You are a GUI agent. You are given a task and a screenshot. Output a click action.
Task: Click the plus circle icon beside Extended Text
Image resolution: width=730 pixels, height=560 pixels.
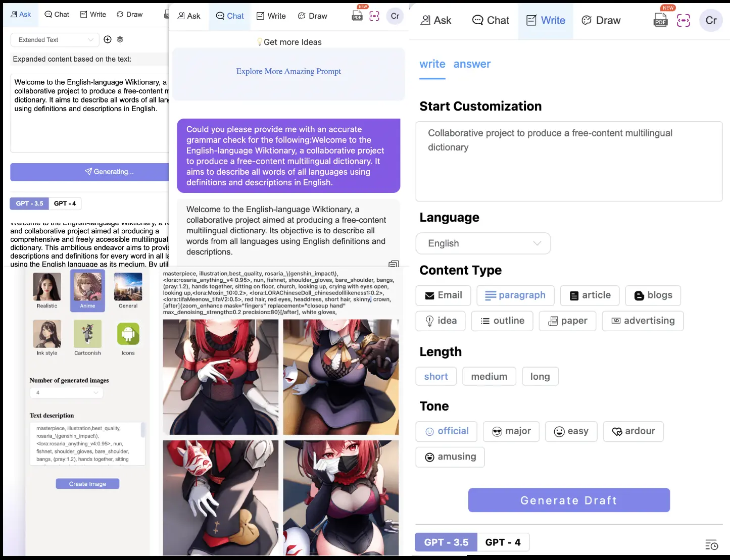point(108,39)
